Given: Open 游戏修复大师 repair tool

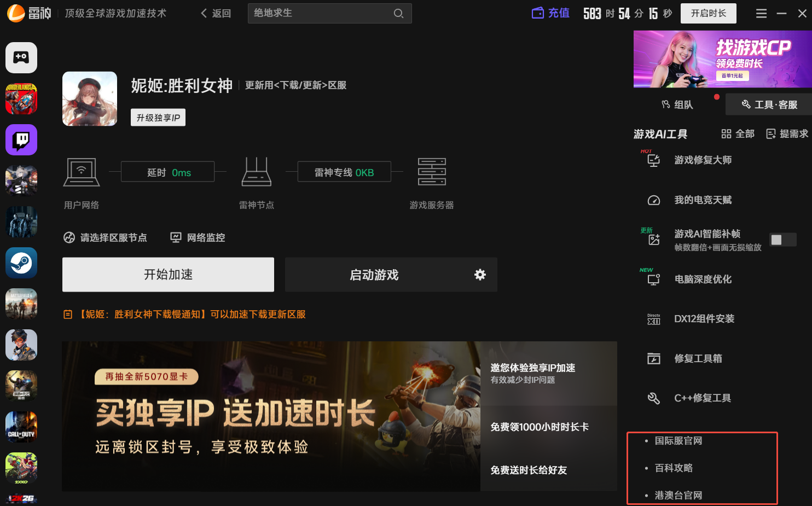Looking at the screenshot, I should click(x=703, y=160).
